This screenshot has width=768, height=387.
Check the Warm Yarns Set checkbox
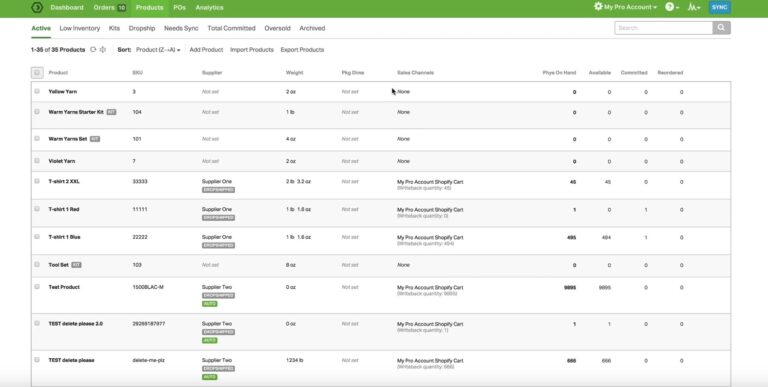point(37,139)
